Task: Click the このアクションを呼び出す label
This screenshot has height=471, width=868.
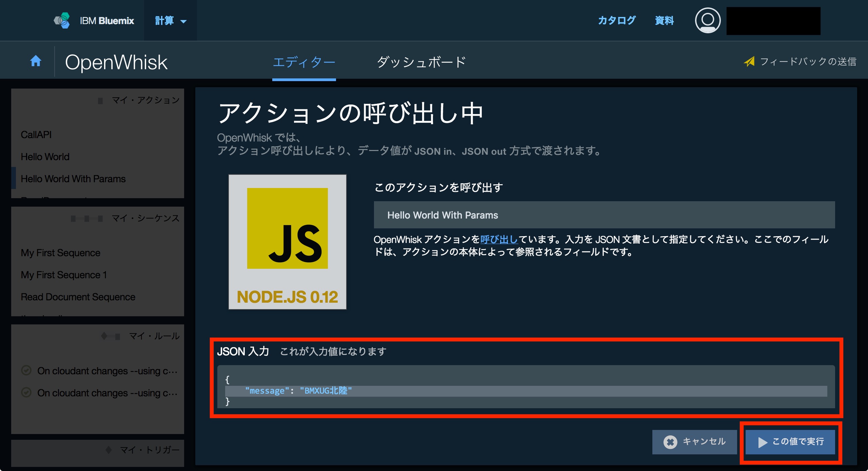Action: click(438, 187)
